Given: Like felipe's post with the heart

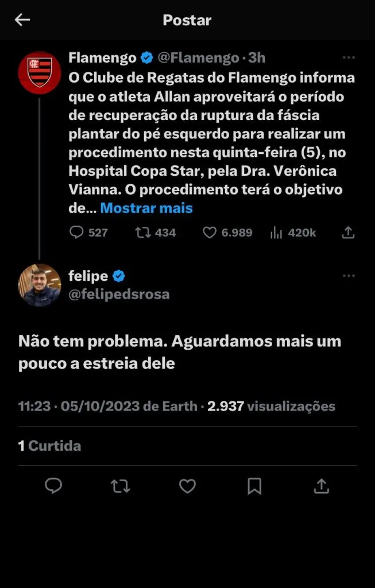Looking at the screenshot, I should pos(187,486).
